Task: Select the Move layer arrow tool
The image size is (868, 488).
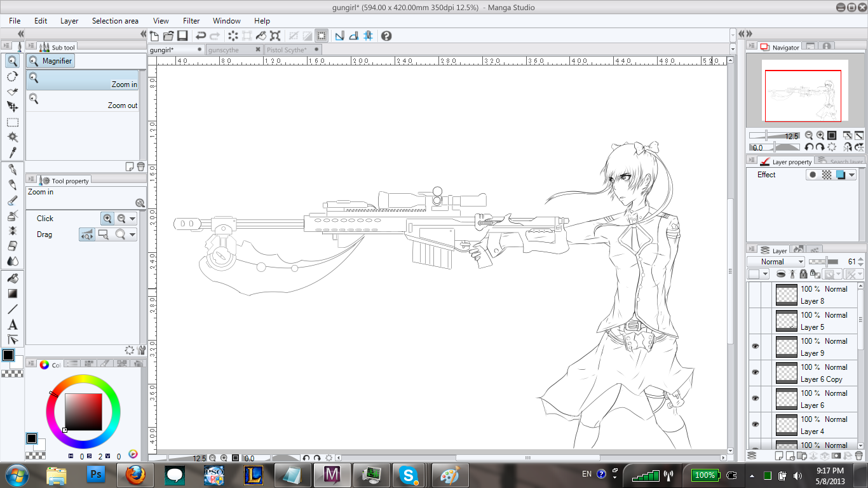Action: click(12, 107)
